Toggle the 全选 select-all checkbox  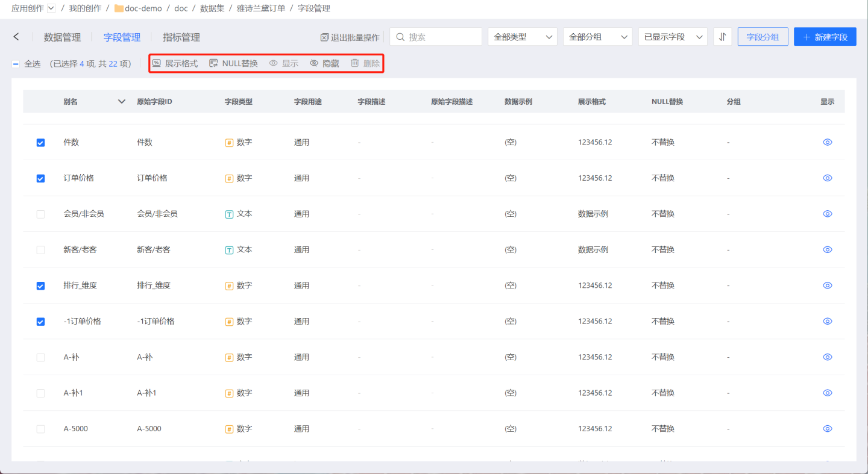coord(16,64)
